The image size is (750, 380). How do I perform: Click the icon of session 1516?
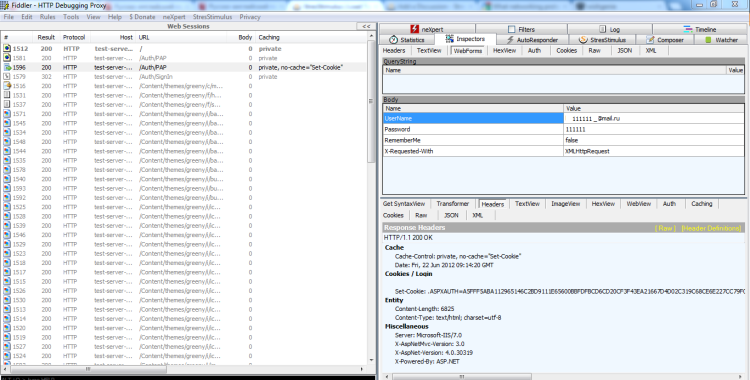(7, 86)
